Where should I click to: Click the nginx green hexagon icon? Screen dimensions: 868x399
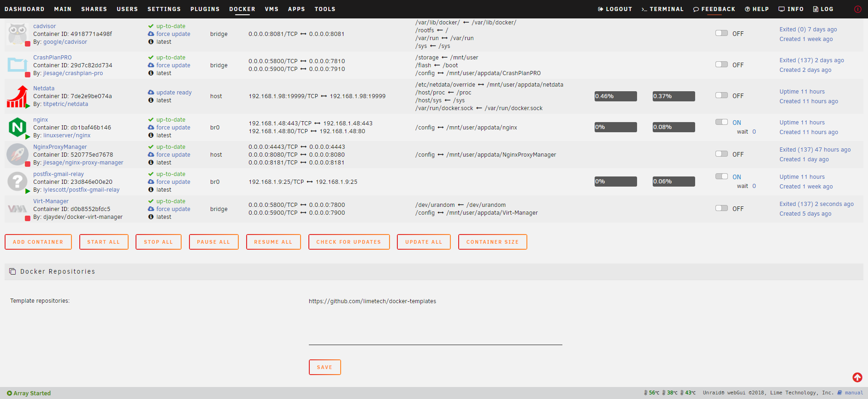18,127
